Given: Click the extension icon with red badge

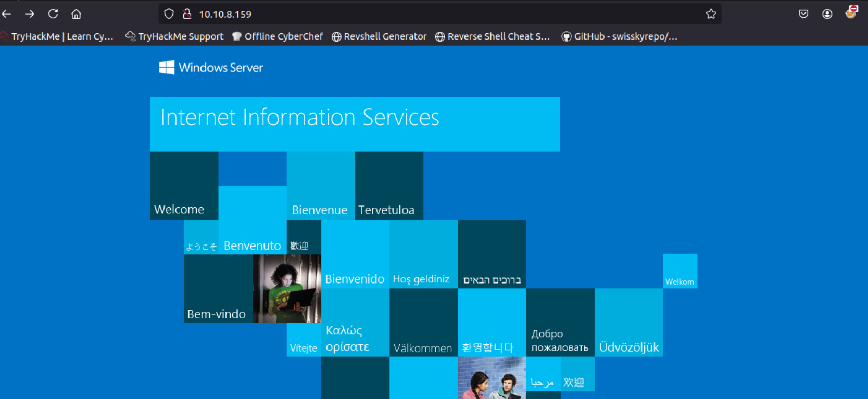Looking at the screenshot, I should (851, 13).
